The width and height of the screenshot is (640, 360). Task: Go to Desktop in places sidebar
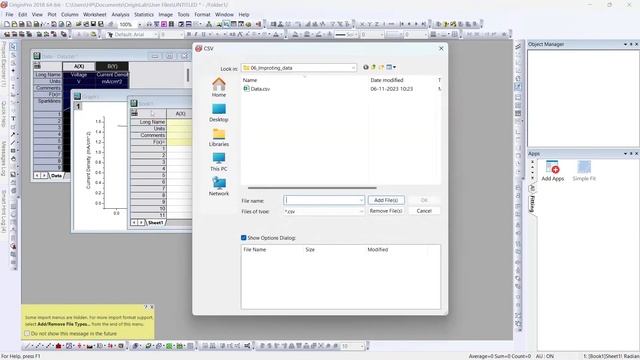point(219,112)
